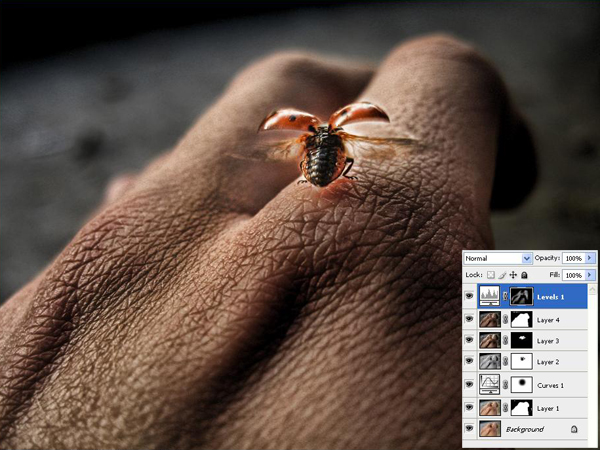Select the 'Layer 3' layer name
The height and width of the screenshot is (450, 600).
[x=548, y=341]
